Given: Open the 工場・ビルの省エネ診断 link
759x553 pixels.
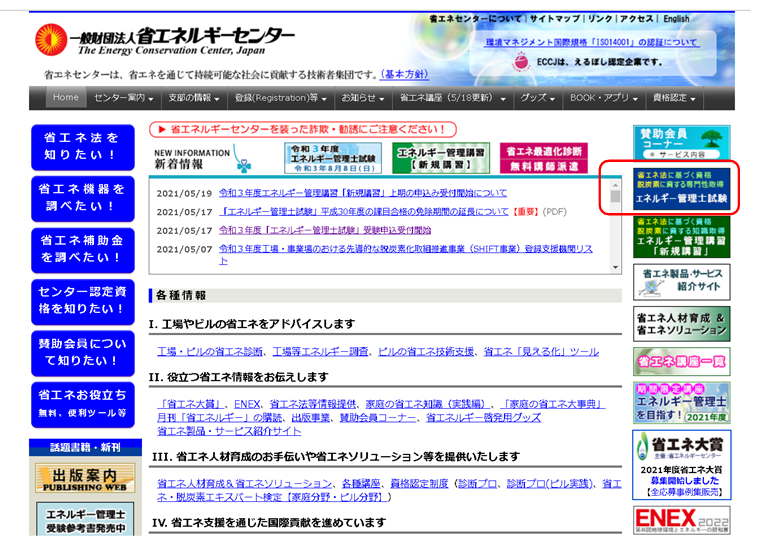Looking at the screenshot, I should (210, 352).
